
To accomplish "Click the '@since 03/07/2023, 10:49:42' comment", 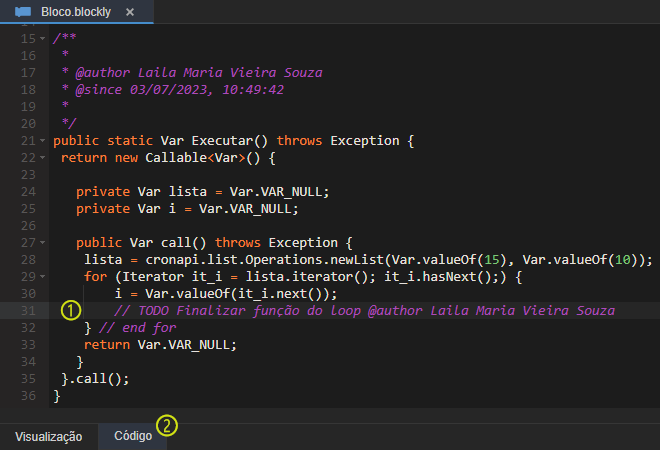I will click(179, 90).
